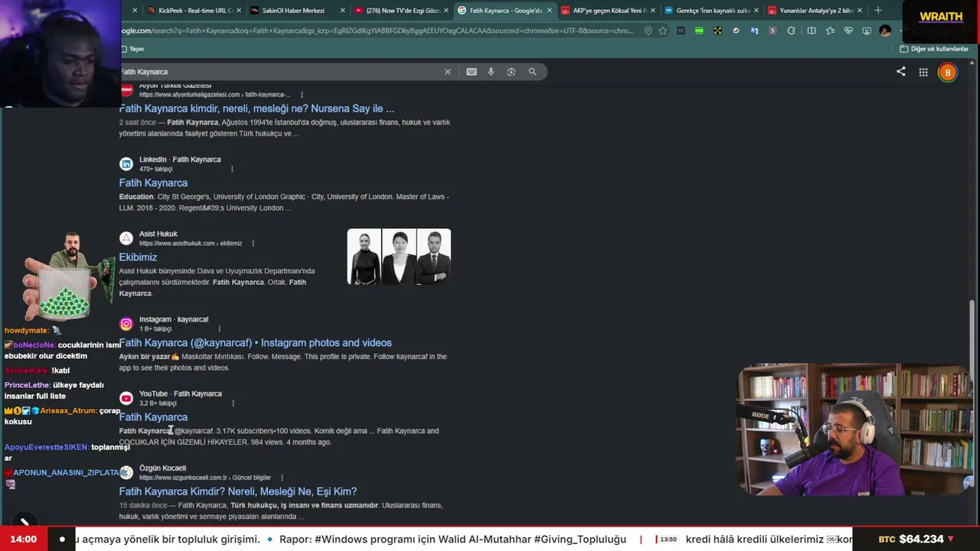Open more options for YouTube result
Viewport: 980px width, 551px height.
(233, 403)
